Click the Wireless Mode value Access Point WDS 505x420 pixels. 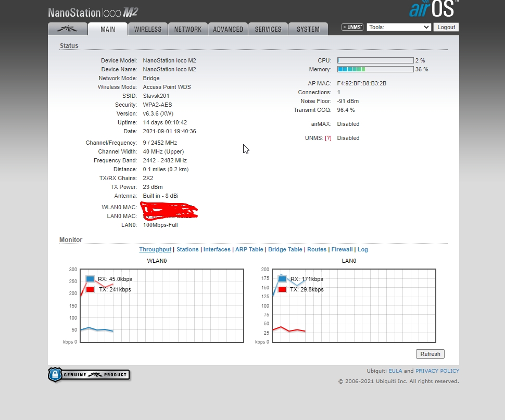click(x=167, y=87)
